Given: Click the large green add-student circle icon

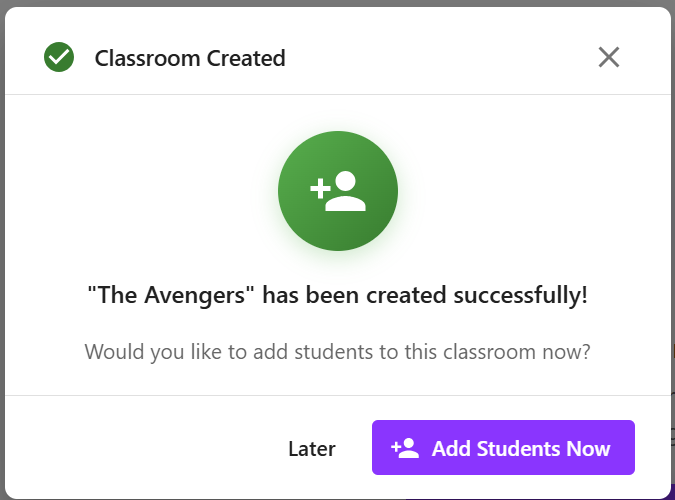Looking at the screenshot, I should (338, 191).
